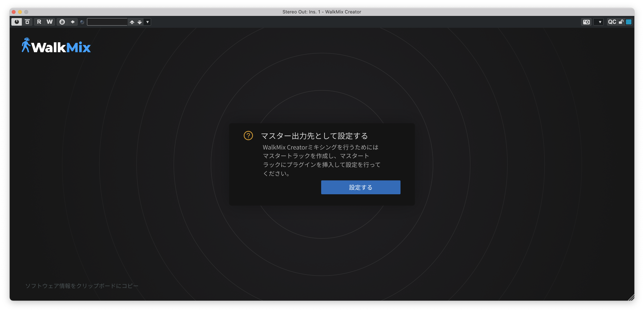This screenshot has width=644, height=312.
Task: Click the round side-chain indicator icon
Action: [x=82, y=22]
